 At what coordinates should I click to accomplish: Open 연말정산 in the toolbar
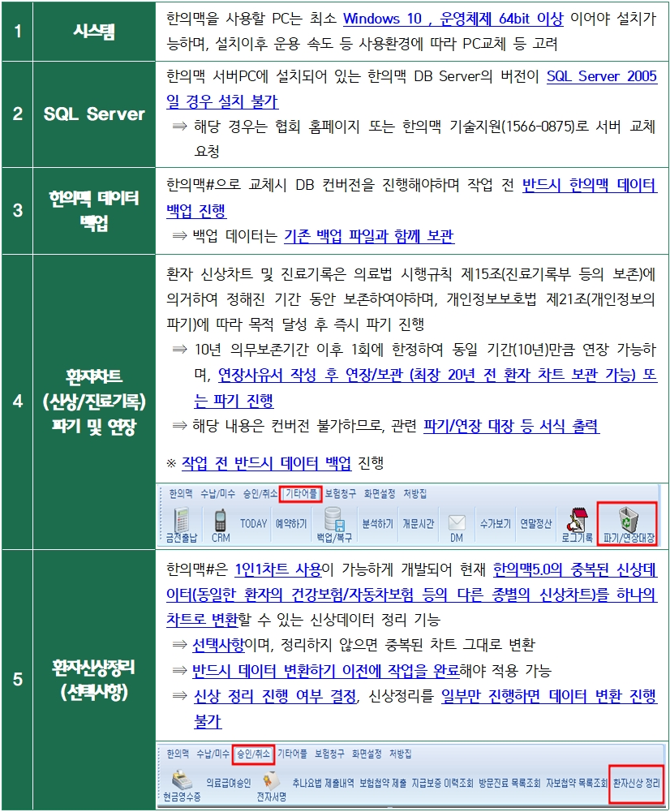536,523
